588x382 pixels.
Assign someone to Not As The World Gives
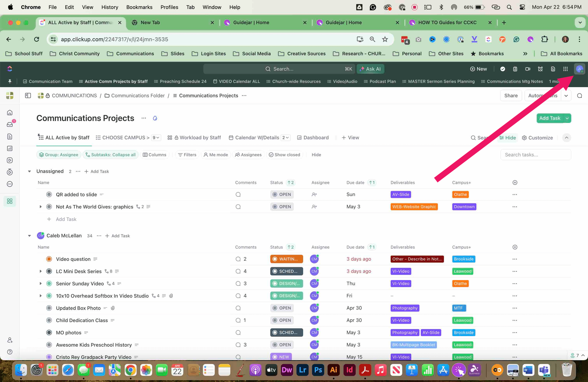click(314, 207)
